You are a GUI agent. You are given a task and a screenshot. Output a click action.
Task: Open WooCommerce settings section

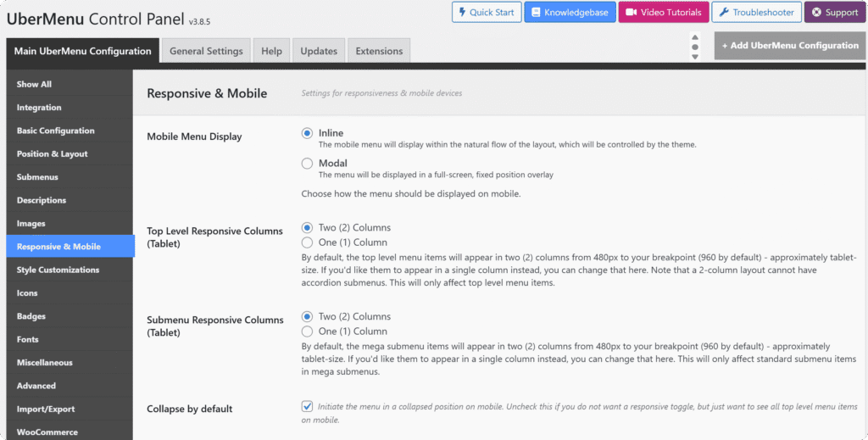(x=70, y=432)
